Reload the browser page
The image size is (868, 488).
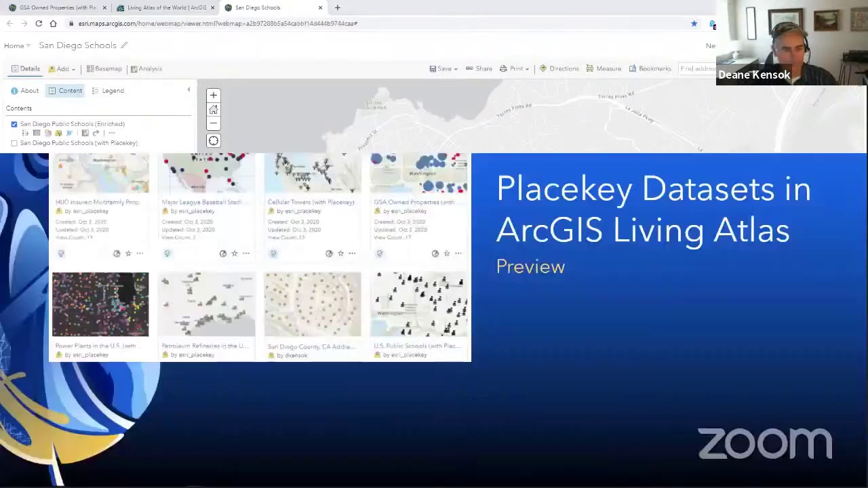point(39,24)
